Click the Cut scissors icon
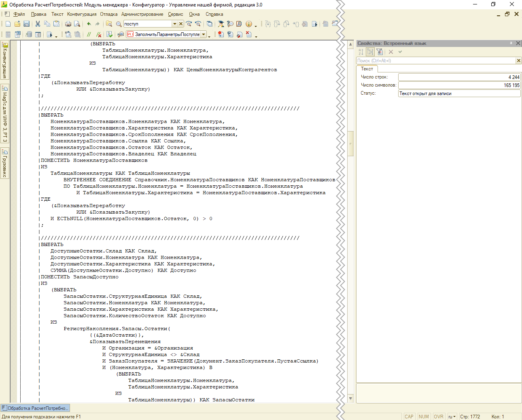The image size is (522, 420). (x=38, y=24)
